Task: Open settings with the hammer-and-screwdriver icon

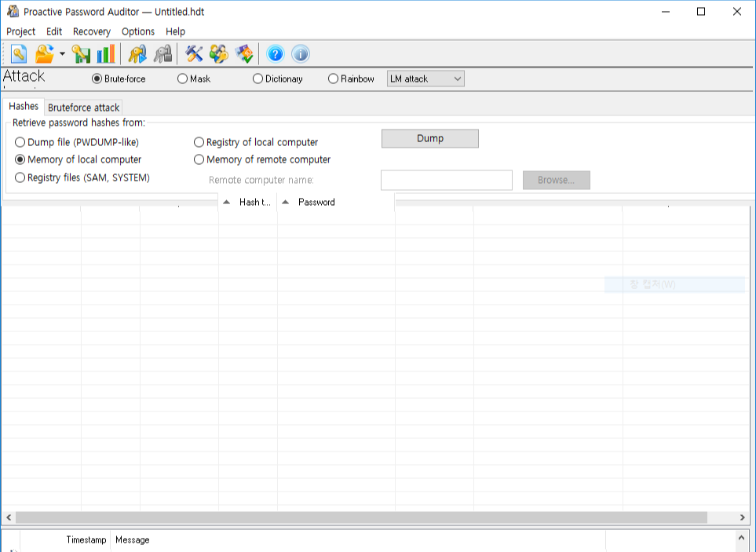Action: tap(194, 54)
